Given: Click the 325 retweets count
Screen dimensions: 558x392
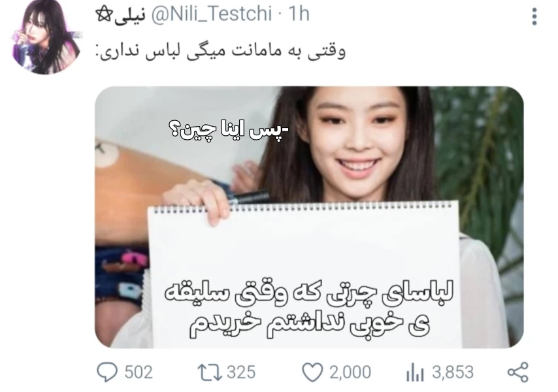Looking at the screenshot, I should click(x=241, y=372).
